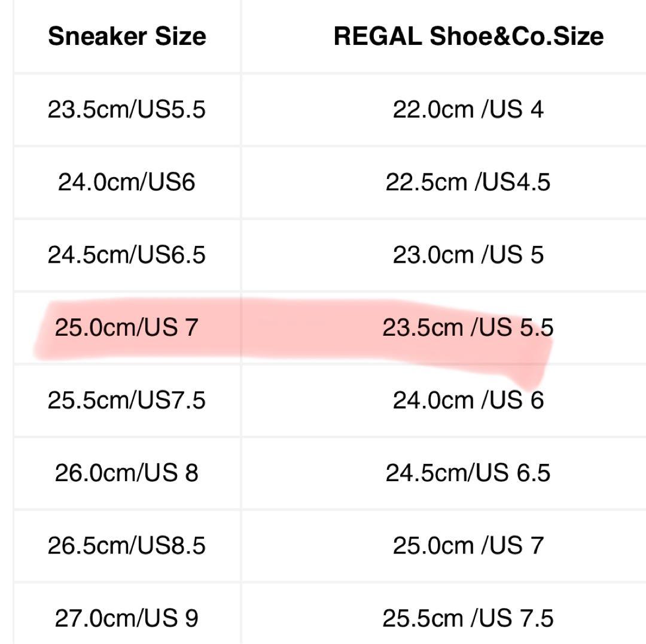Image resolution: width=646 pixels, height=644 pixels.
Task: Click REGAL size 24.0cm /US 6 cell
Action: click(x=468, y=400)
